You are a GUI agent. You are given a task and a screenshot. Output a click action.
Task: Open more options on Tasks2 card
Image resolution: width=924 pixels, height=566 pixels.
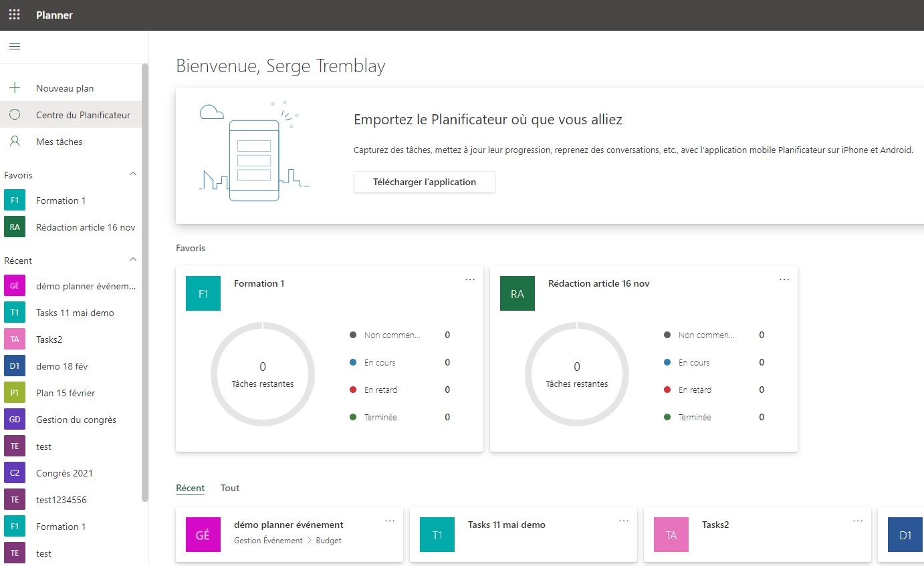tap(858, 521)
